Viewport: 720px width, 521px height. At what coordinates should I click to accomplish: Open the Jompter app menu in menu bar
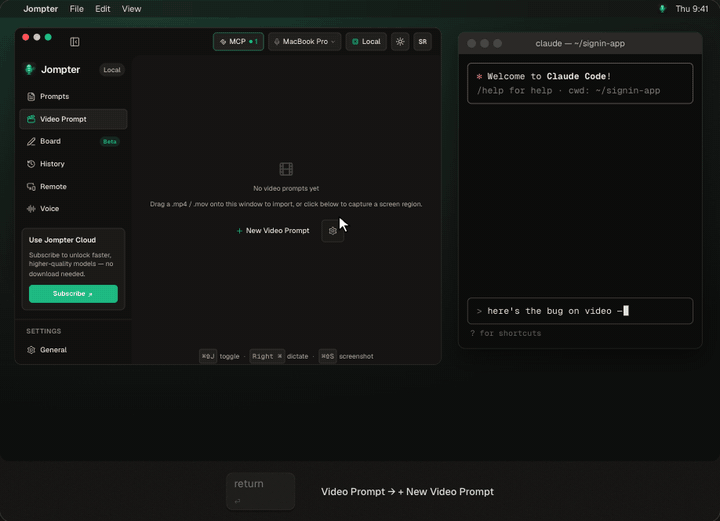(40, 9)
